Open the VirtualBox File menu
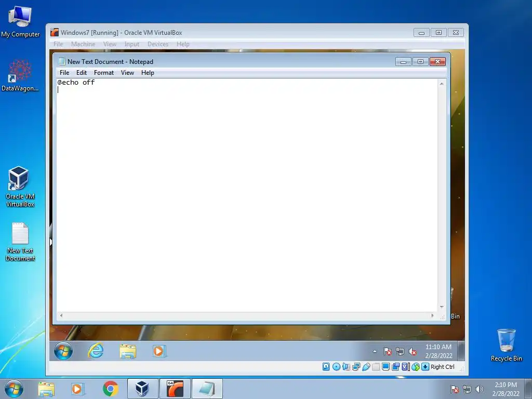Viewport: 532px width, 399px height. tap(58, 44)
